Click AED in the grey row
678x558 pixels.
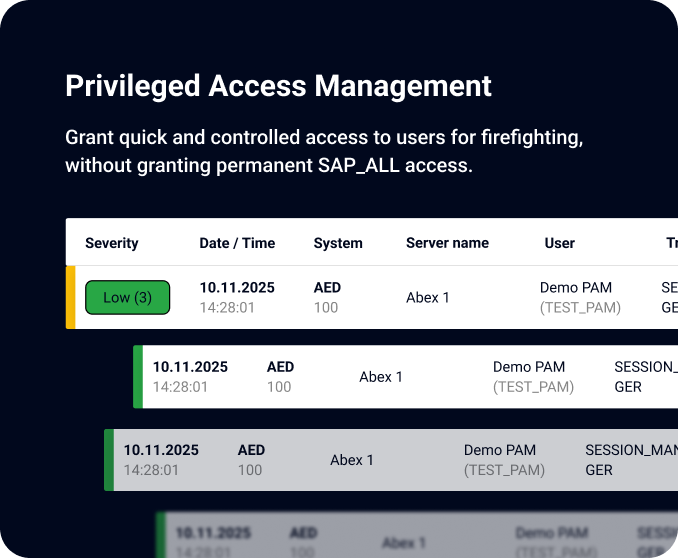pos(251,450)
